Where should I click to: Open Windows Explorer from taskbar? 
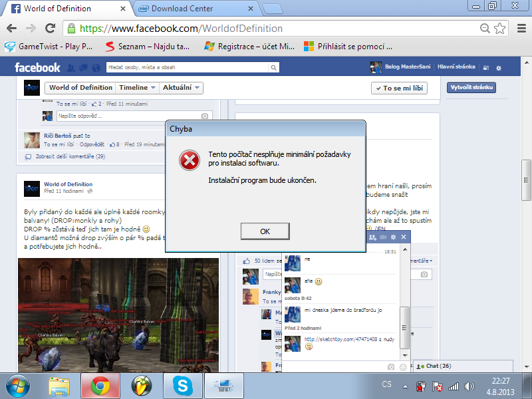pos(59,386)
